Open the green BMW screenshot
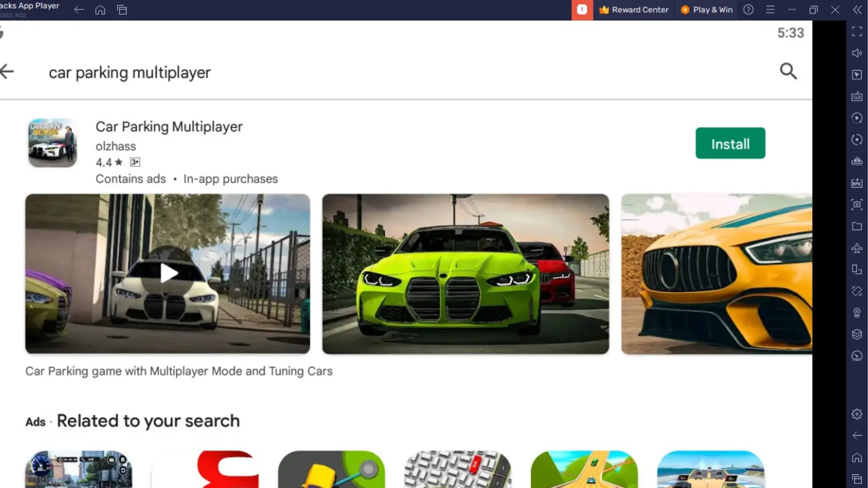This screenshot has width=868, height=488. click(466, 273)
